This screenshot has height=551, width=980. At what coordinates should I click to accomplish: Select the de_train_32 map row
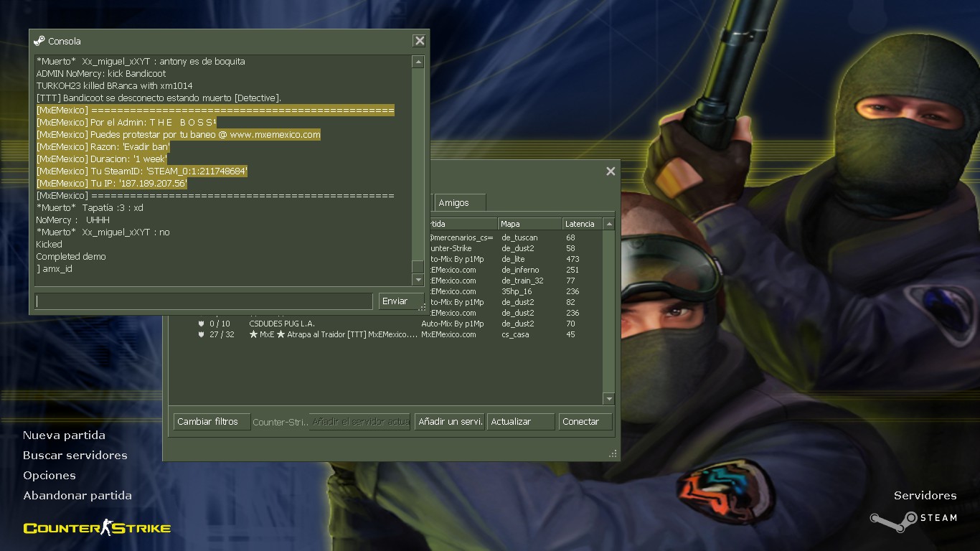coord(522,281)
